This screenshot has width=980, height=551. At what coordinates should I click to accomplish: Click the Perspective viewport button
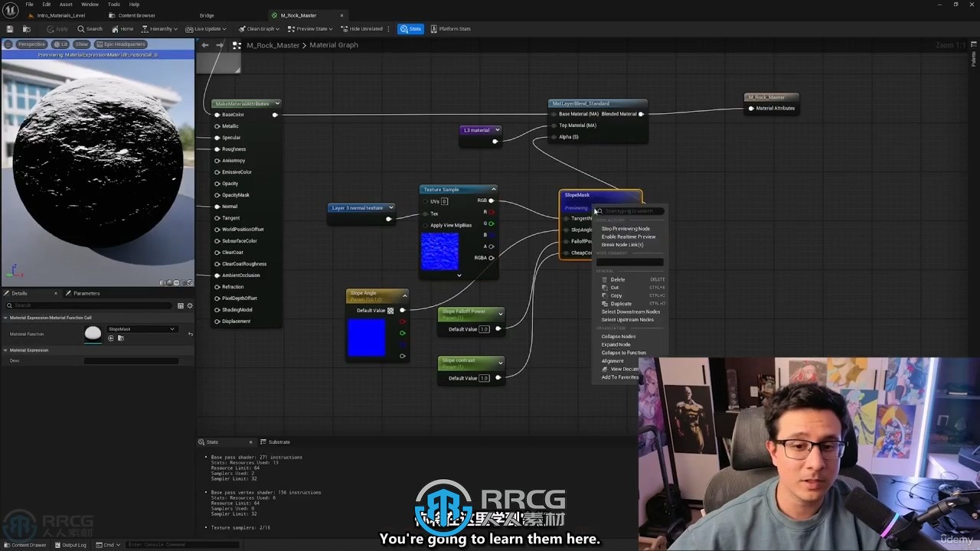coord(31,44)
